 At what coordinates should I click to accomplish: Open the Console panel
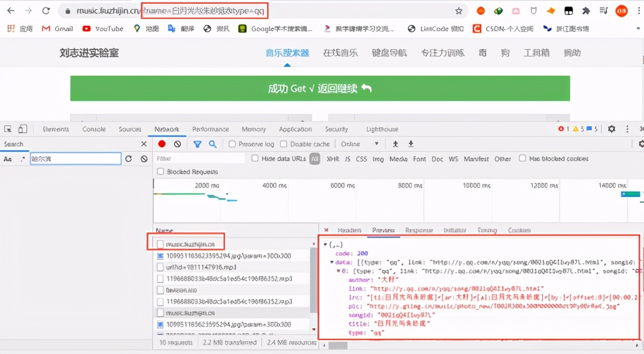pos(94,129)
